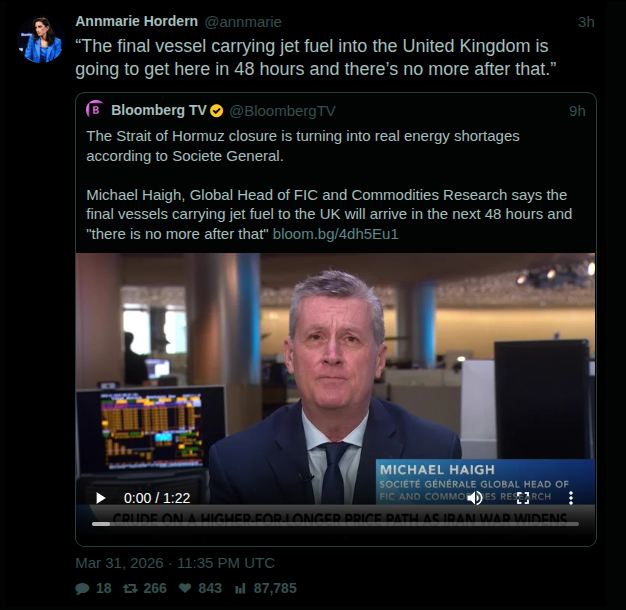Viewport: 626px width, 610px height.
Task: Open the reply icon with 18 comments
Action: (x=82, y=588)
